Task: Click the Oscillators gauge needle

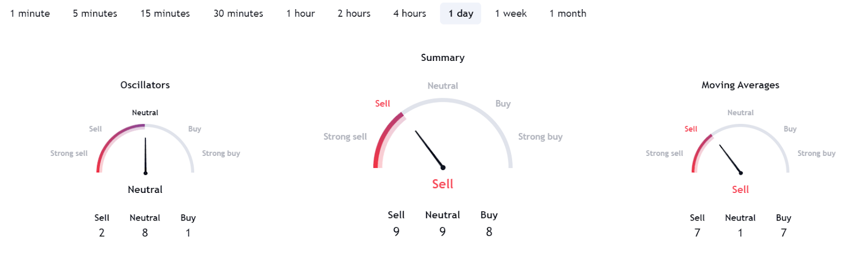Action: [145, 156]
